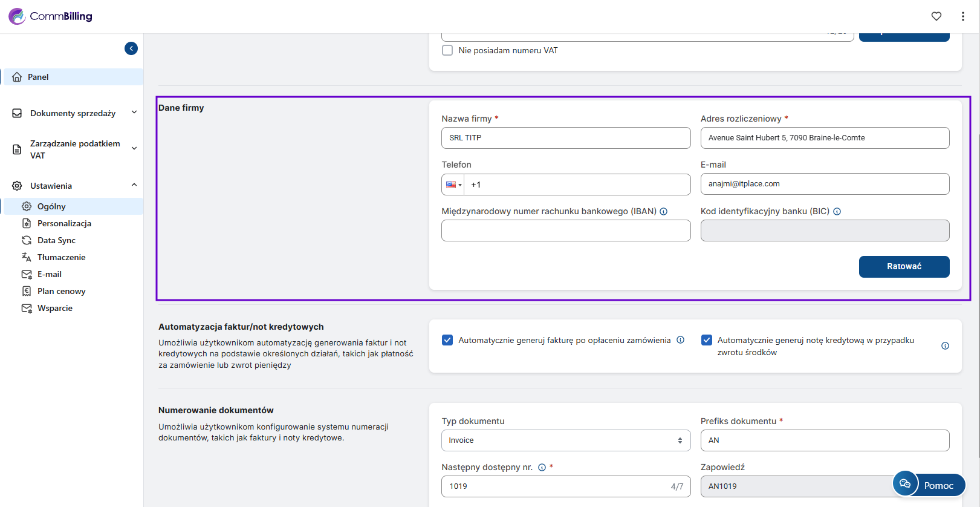Go to Plan cenowy page
Viewport: 980px width, 507px height.
coord(61,291)
